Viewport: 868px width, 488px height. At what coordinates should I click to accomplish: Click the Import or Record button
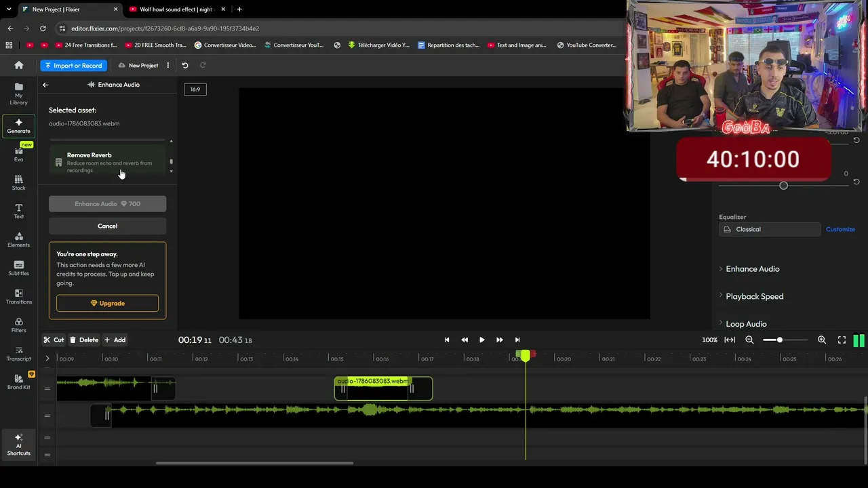pyautogui.click(x=73, y=66)
